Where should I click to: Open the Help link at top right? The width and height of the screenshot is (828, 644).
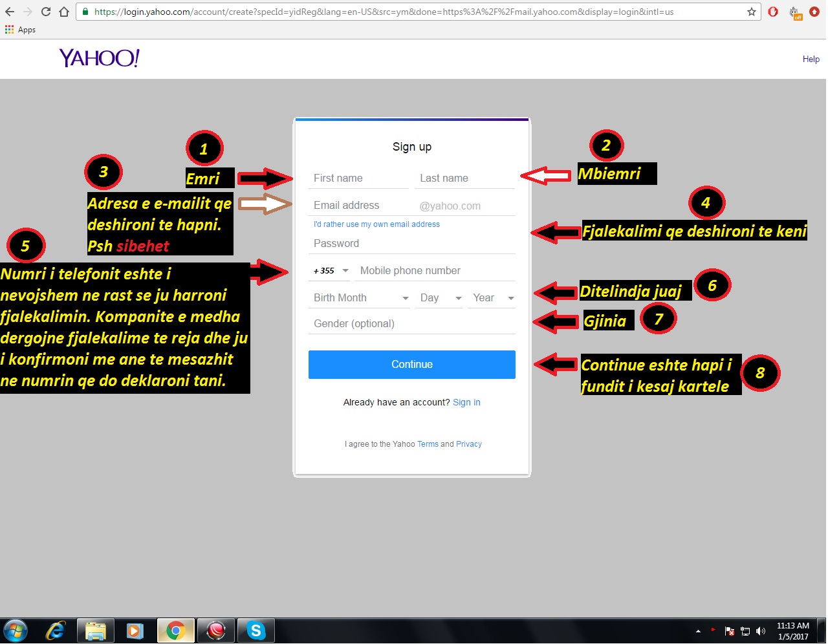[811, 59]
